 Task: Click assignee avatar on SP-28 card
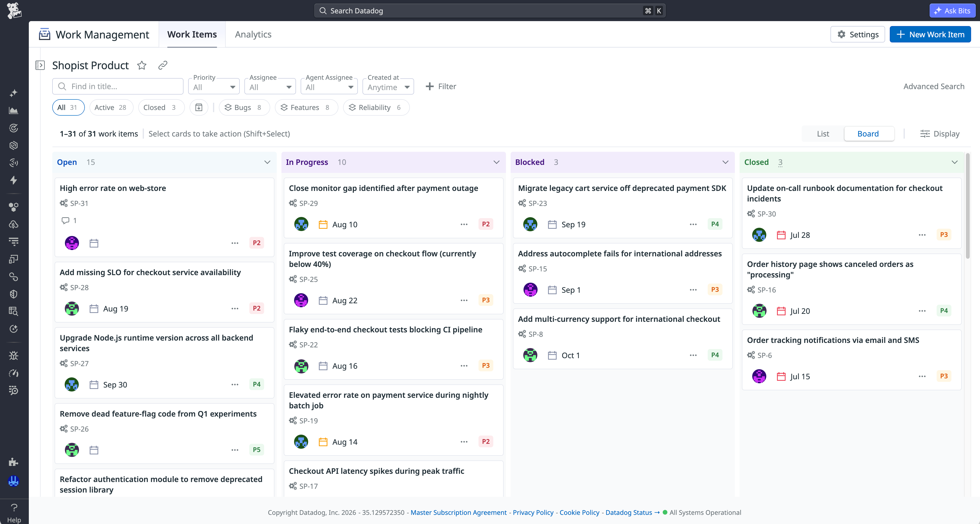(72, 308)
